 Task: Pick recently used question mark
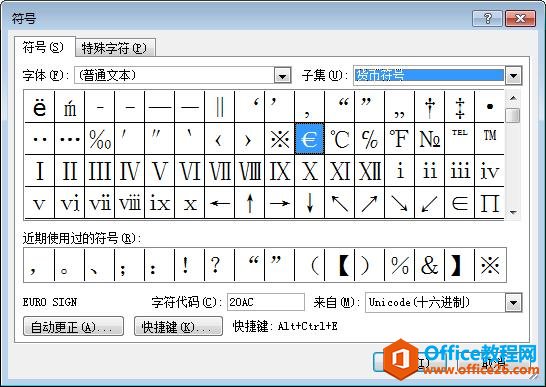tap(220, 265)
